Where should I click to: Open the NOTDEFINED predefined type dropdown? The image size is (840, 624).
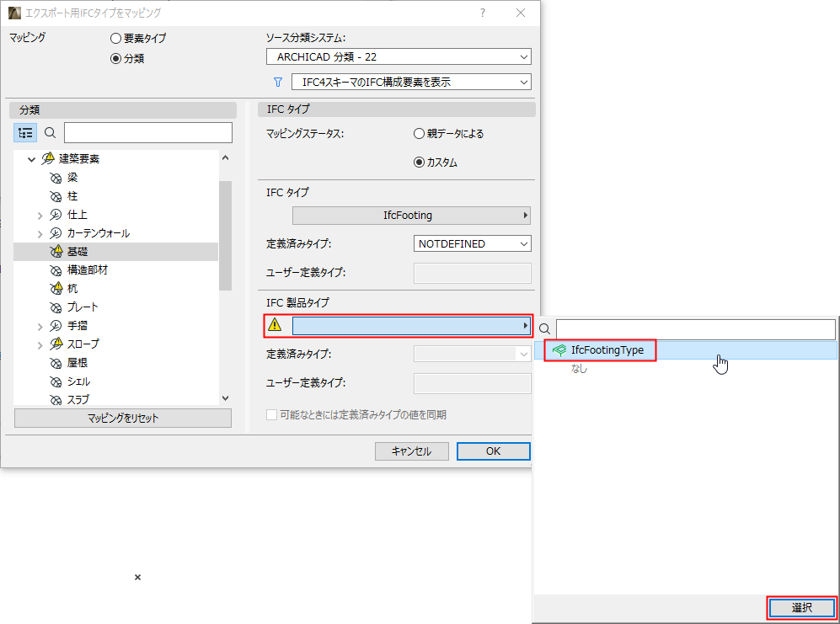coord(472,243)
